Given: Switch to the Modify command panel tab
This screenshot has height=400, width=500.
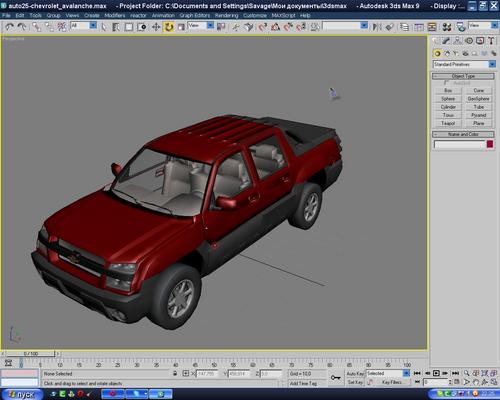Looking at the screenshot, I should [446, 41].
